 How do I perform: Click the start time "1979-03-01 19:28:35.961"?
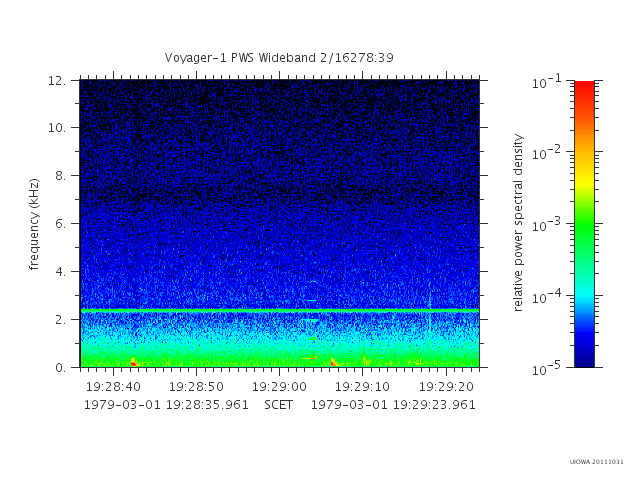[166, 405]
